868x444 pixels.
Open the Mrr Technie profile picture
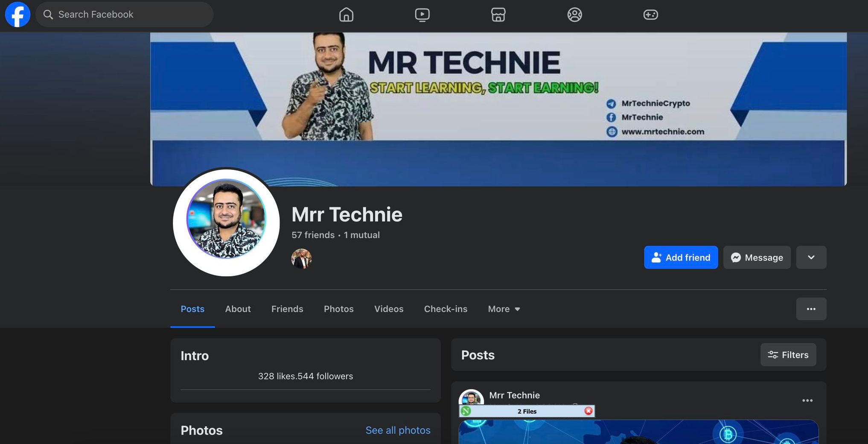coord(226,222)
